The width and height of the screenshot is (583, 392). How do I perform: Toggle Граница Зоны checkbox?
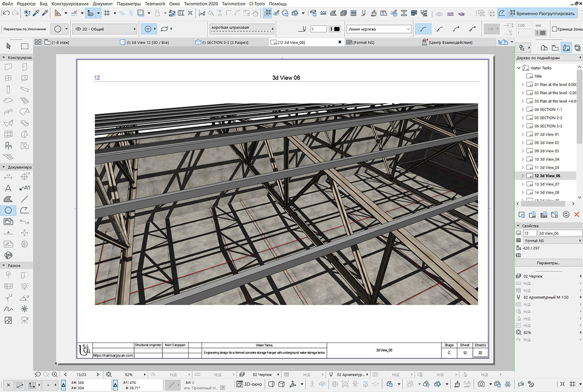point(554,29)
